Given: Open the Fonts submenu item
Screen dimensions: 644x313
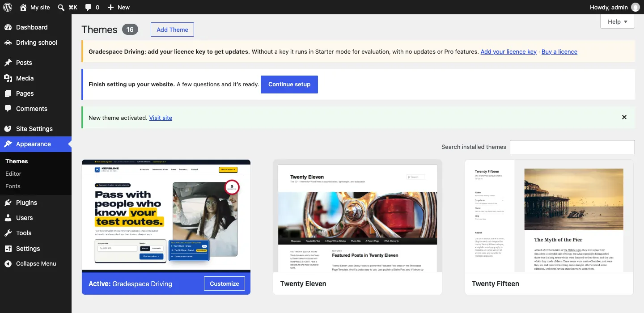Looking at the screenshot, I should pos(13,186).
